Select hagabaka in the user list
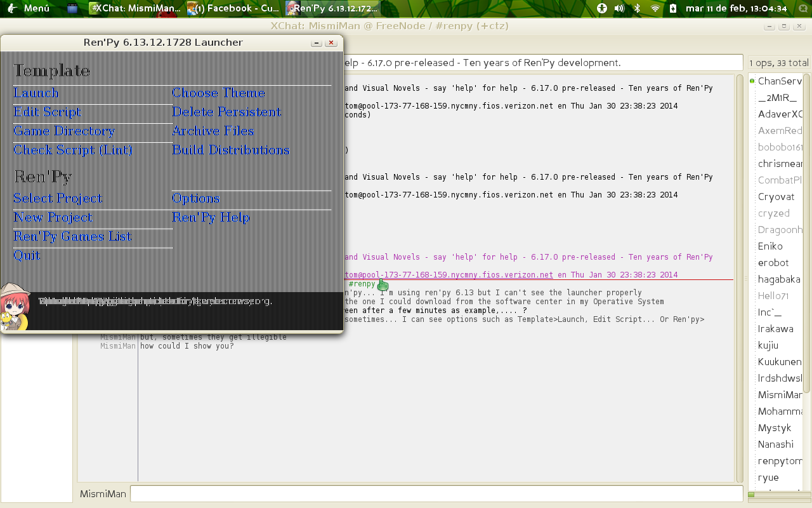The width and height of the screenshot is (812, 508). click(780, 279)
